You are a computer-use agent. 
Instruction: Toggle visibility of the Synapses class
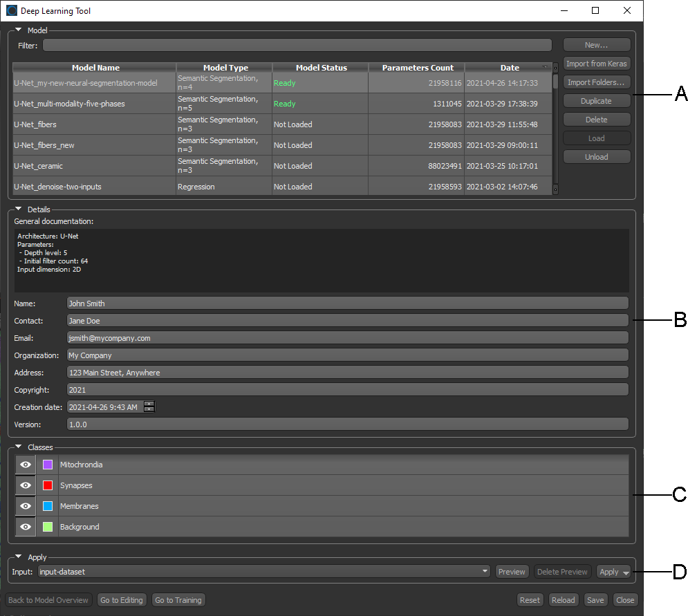pyautogui.click(x=26, y=485)
